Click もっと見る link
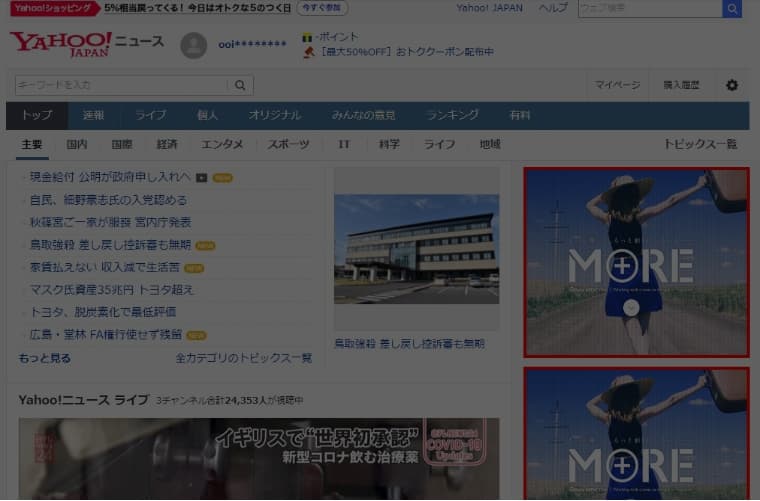Image resolution: width=760 pixels, height=501 pixels. coord(45,359)
